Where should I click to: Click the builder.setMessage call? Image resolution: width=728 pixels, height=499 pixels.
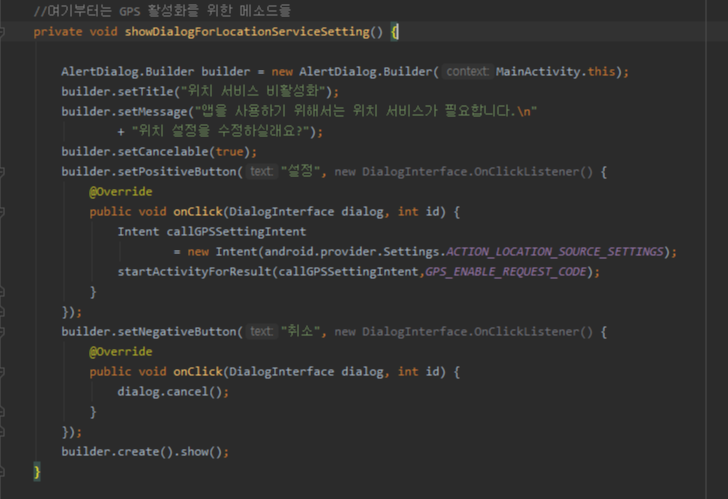(x=124, y=111)
